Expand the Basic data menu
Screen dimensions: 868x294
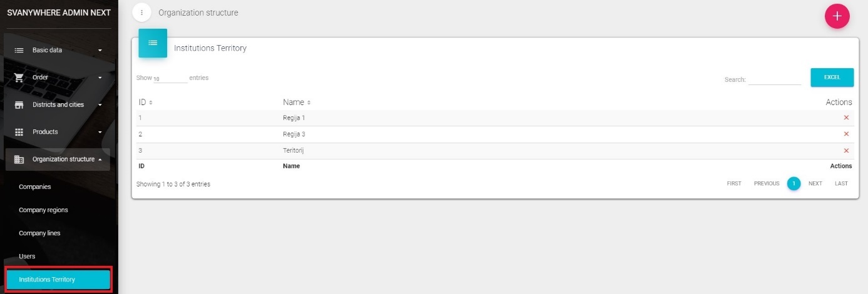(58, 50)
